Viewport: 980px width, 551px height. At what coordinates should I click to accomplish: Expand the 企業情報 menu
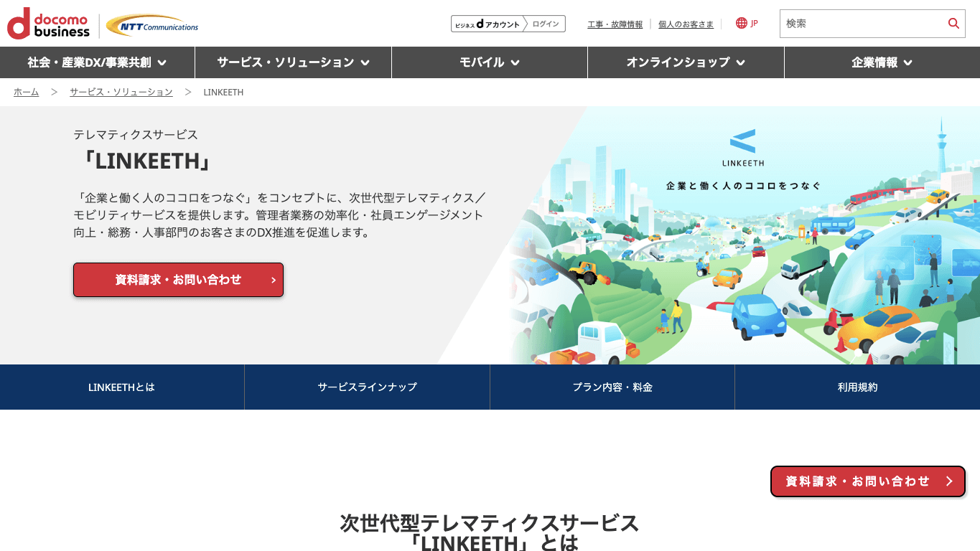click(x=882, y=62)
